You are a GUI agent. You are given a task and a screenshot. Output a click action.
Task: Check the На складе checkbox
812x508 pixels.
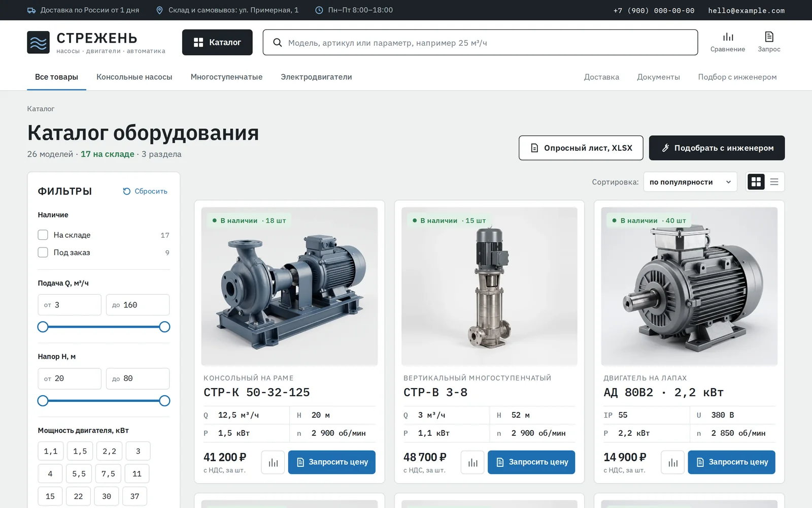[43, 235]
